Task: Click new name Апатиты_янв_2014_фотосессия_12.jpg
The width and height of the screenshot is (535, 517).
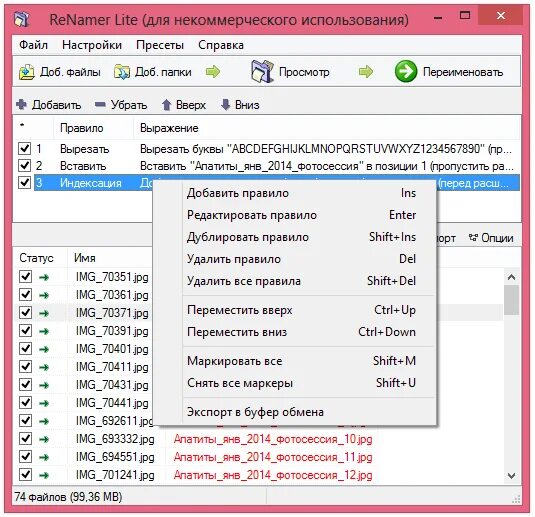Action: (x=273, y=475)
